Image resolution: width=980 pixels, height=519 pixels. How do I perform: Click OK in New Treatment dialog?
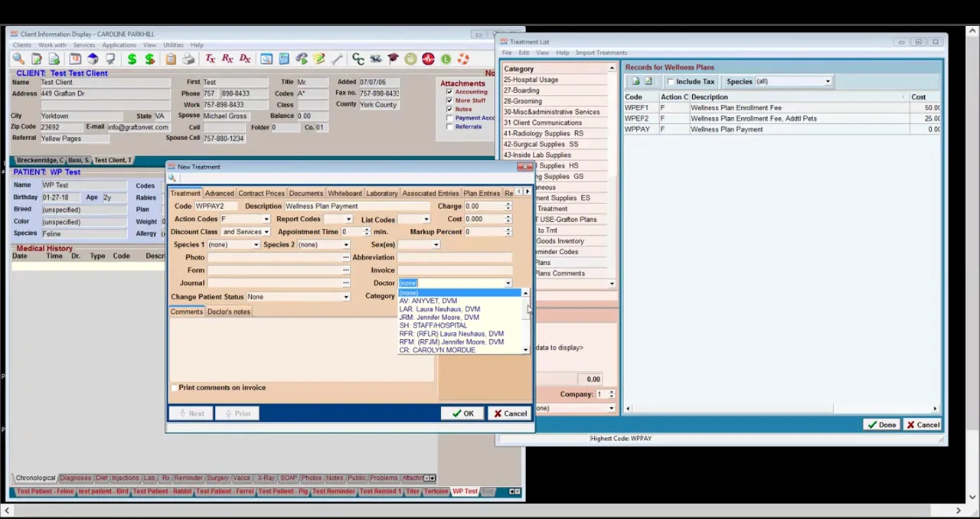tap(462, 413)
